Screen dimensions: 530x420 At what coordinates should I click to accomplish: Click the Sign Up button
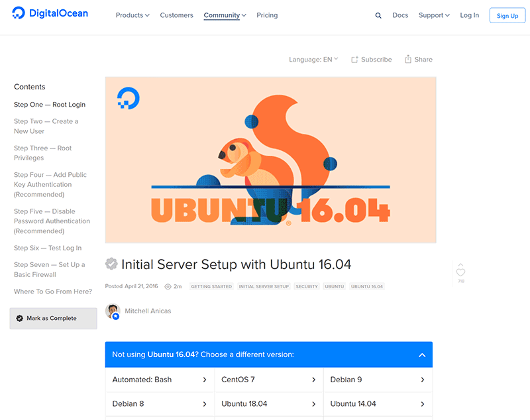tap(507, 15)
